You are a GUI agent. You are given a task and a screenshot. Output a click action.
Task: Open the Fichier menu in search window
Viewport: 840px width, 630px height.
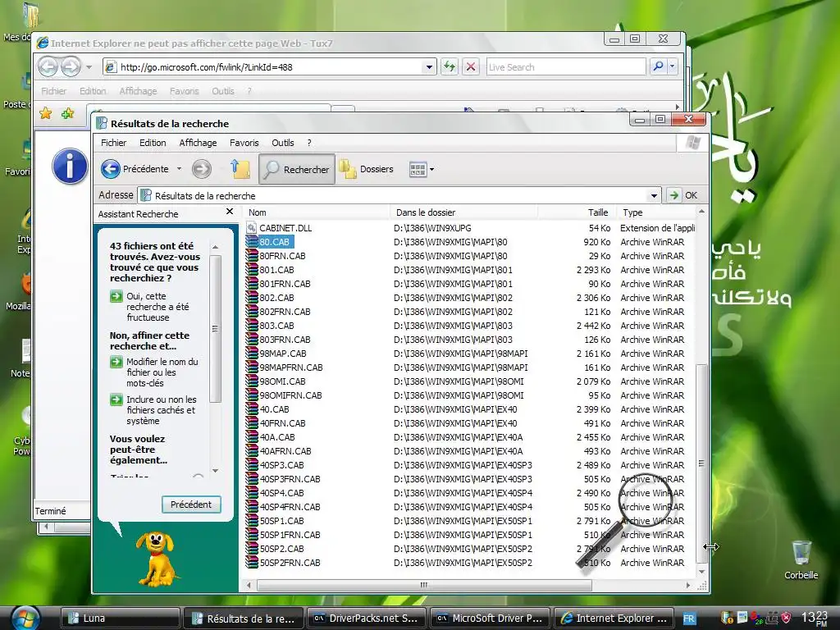click(113, 143)
